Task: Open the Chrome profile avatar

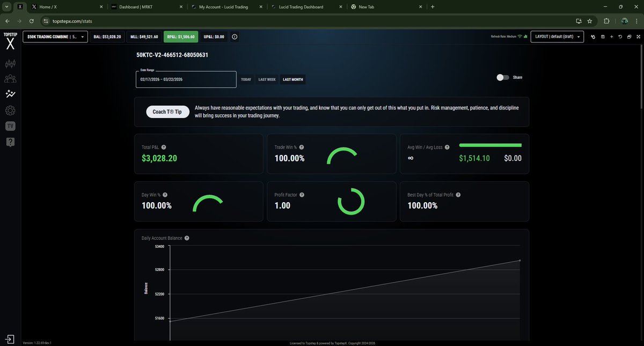Action: [x=624, y=21]
